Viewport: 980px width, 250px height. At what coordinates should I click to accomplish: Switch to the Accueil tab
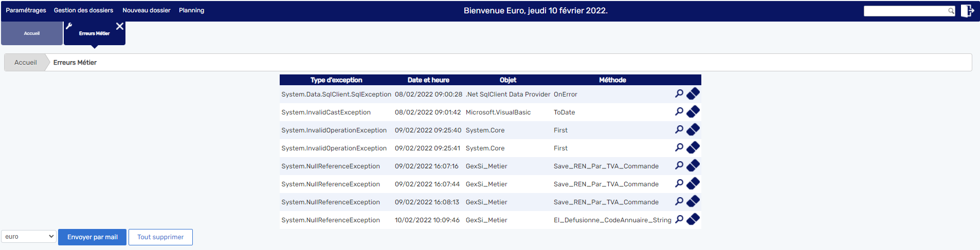click(32, 33)
